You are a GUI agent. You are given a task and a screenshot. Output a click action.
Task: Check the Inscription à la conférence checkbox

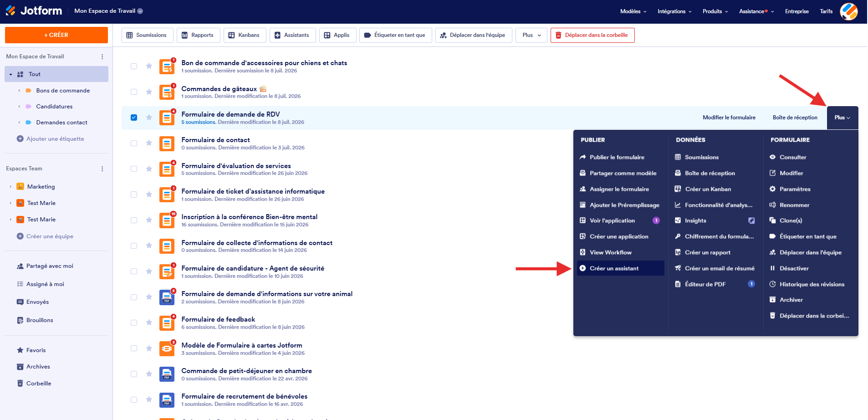(x=134, y=220)
